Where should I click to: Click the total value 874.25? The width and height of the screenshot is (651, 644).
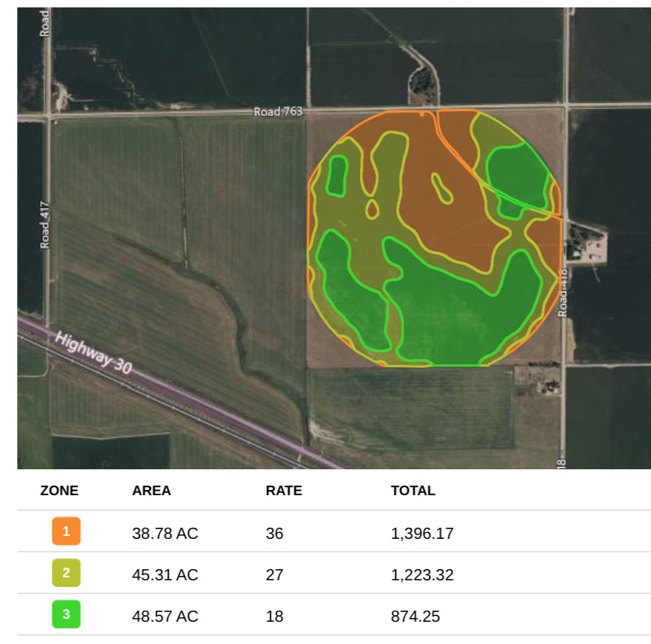click(415, 616)
